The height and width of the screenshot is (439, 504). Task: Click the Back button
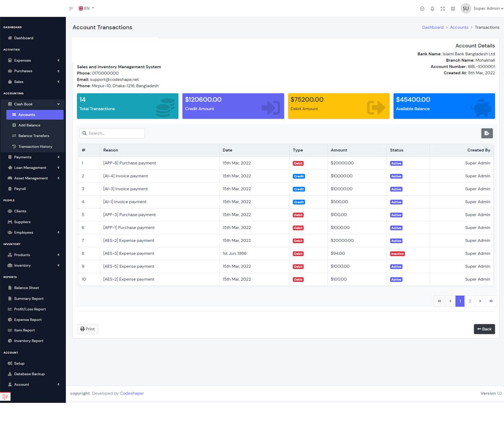[x=484, y=329]
